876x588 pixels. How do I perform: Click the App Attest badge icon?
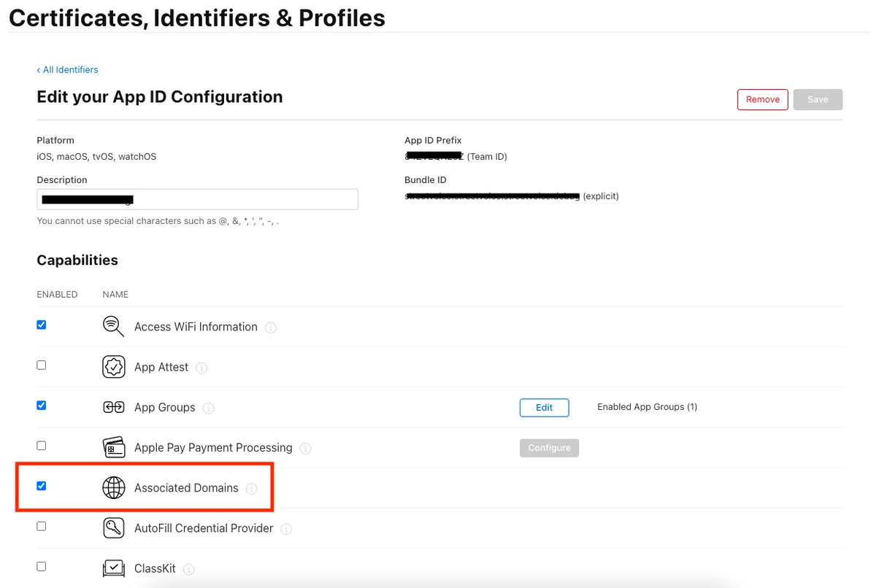point(113,367)
